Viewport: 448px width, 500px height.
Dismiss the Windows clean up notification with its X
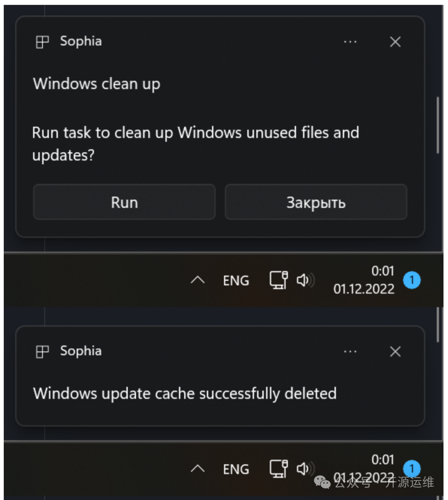(x=395, y=42)
